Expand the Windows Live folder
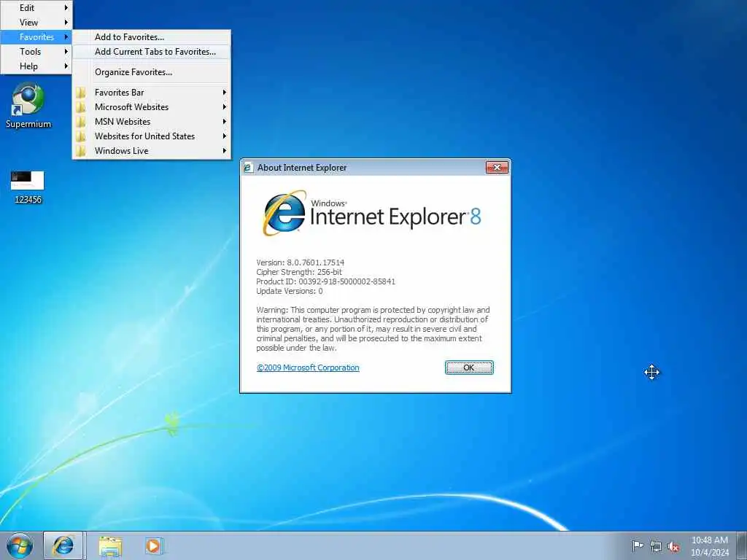The image size is (747, 560). click(x=152, y=151)
